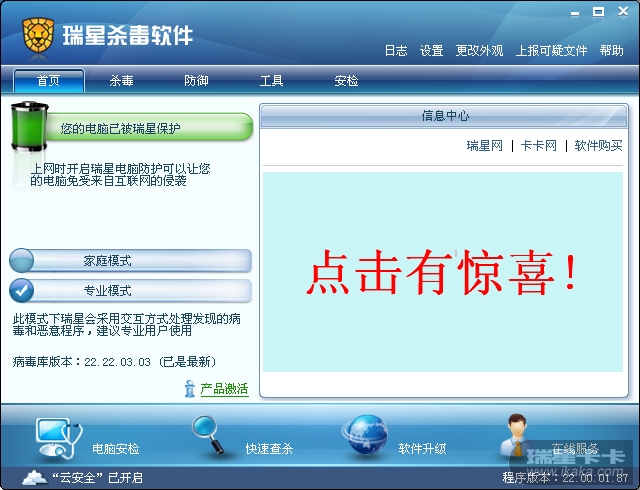
Task: Click the 信息中心 panel header
Action: pyautogui.click(x=444, y=116)
